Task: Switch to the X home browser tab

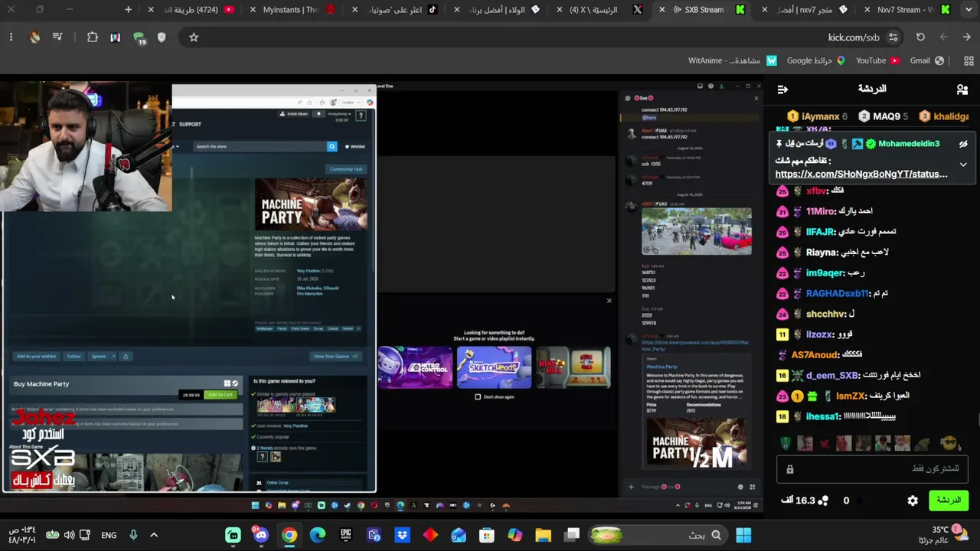Action: click(x=599, y=10)
